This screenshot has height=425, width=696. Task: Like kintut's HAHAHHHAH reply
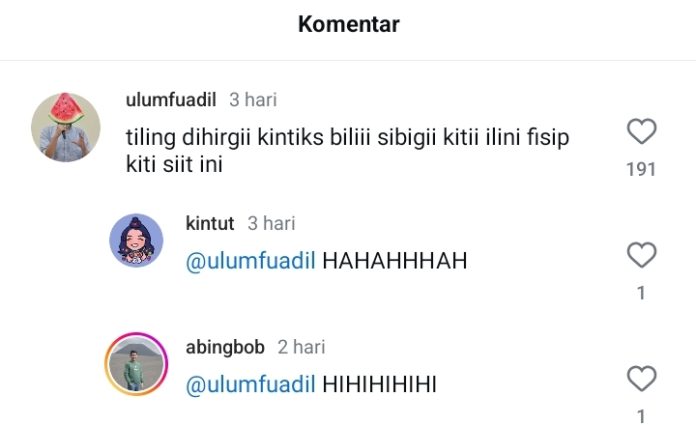point(641,255)
